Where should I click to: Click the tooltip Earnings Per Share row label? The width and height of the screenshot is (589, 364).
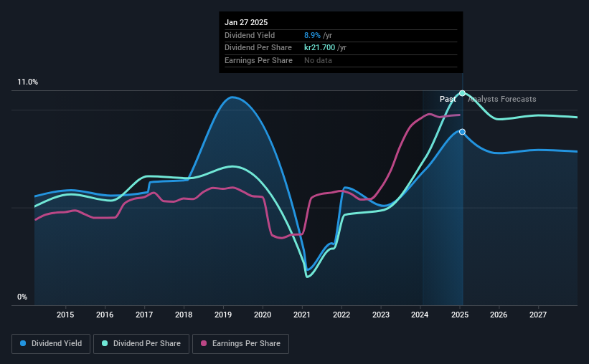point(258,60)
